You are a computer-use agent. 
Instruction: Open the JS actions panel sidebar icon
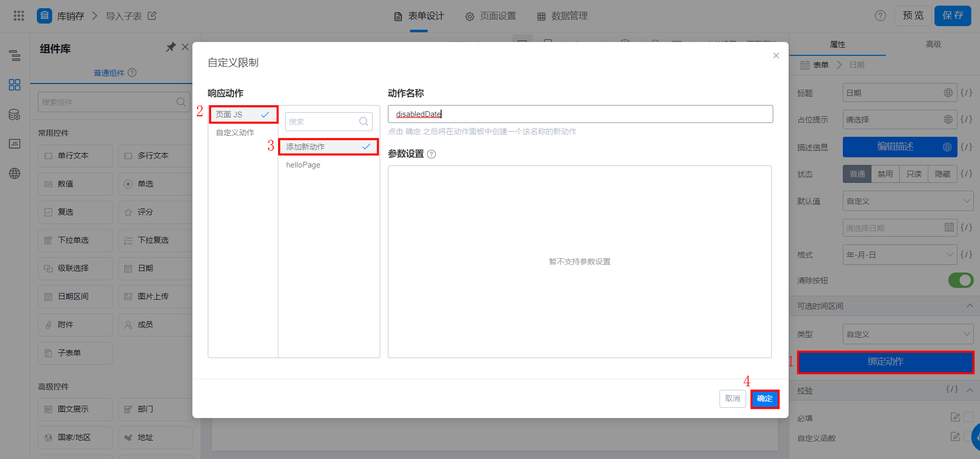(x=15, y=143)
